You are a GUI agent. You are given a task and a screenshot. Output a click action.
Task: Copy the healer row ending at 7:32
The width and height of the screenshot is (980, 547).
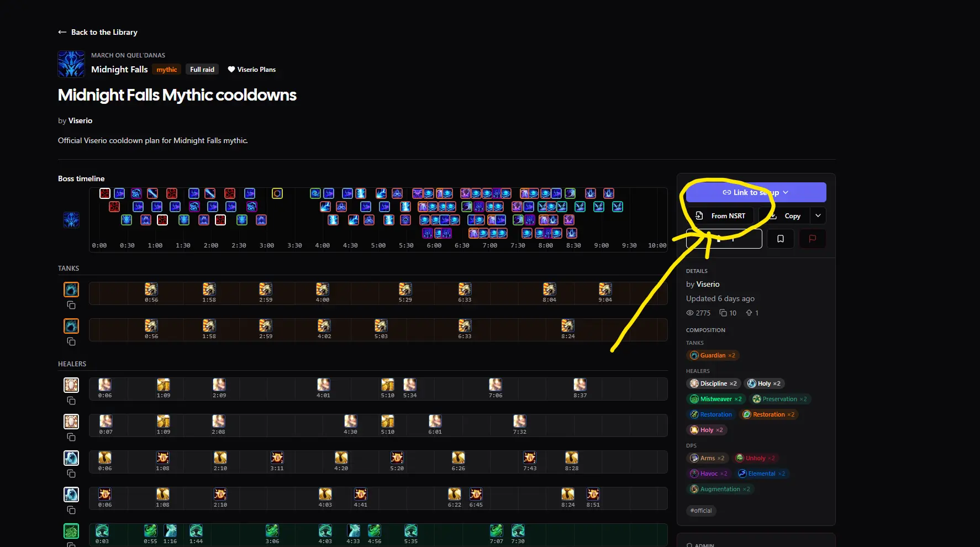[71, 438]
